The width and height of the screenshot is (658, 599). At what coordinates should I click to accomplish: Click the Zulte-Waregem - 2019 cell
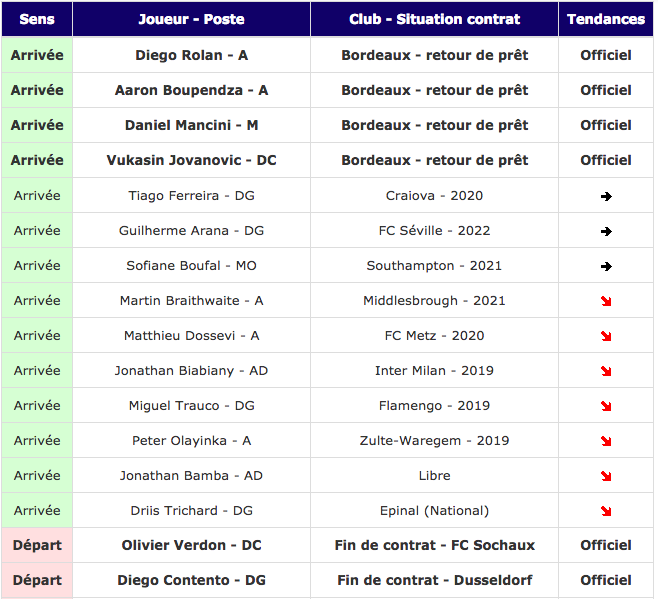434,440
